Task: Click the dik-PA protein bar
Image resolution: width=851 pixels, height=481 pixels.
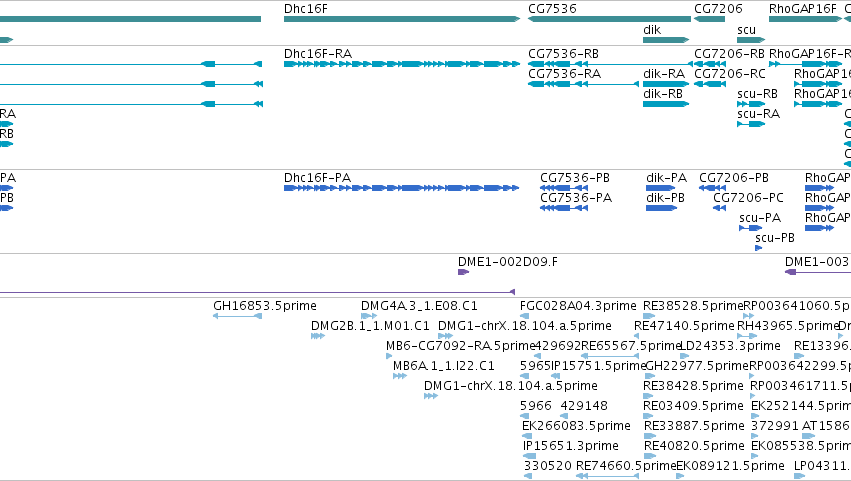Action: (x=661, y=188)
